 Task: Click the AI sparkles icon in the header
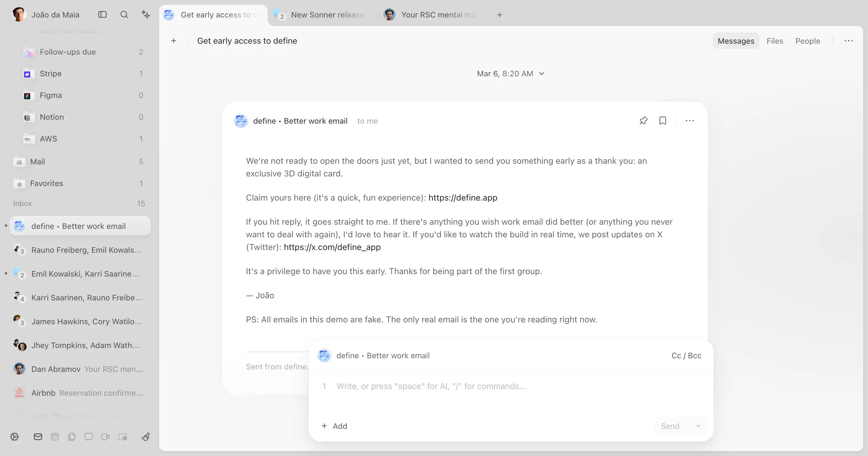click(146, 14)
